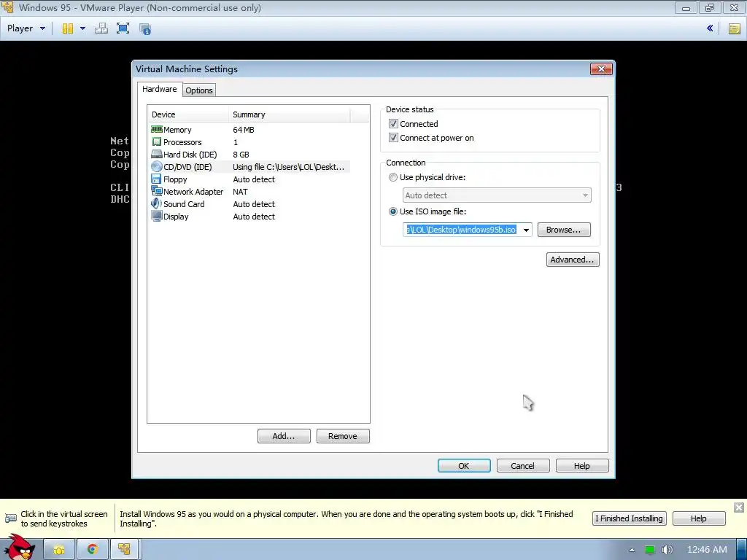Viewport: 747px width, 560px height.
Task: Select the Memory device icon
Action: [x=157, y=130]
